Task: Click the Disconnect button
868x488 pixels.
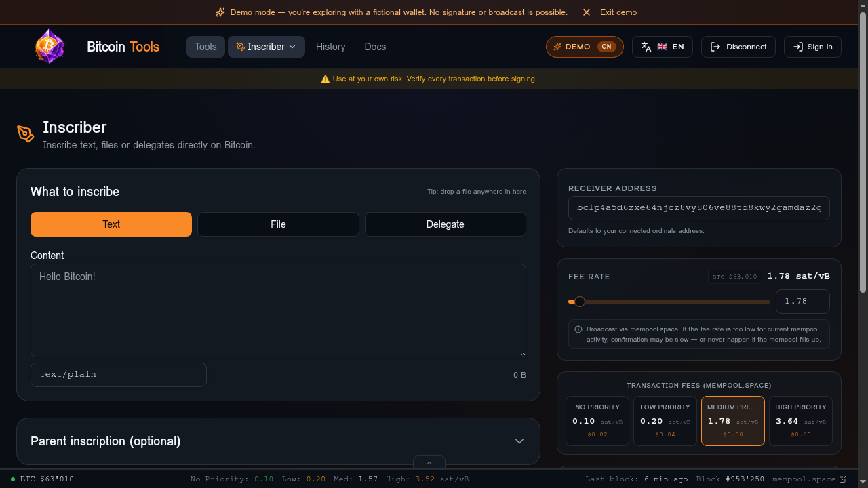Action: [x=738, y=47]
